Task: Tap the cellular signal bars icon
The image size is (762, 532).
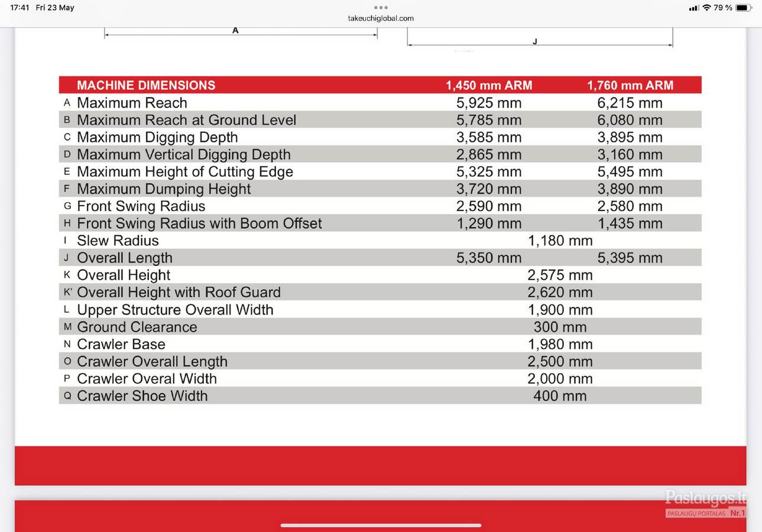Action: [x=694, y=8]
